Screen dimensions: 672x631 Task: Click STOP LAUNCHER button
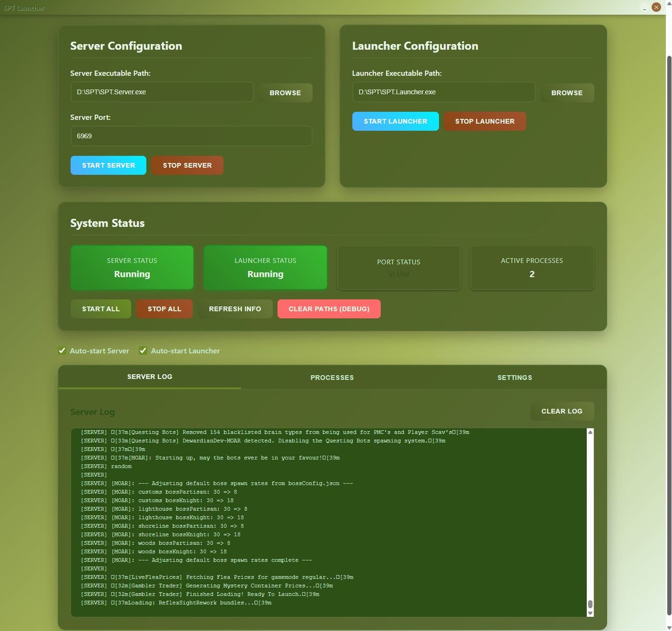tap(485, 121)
